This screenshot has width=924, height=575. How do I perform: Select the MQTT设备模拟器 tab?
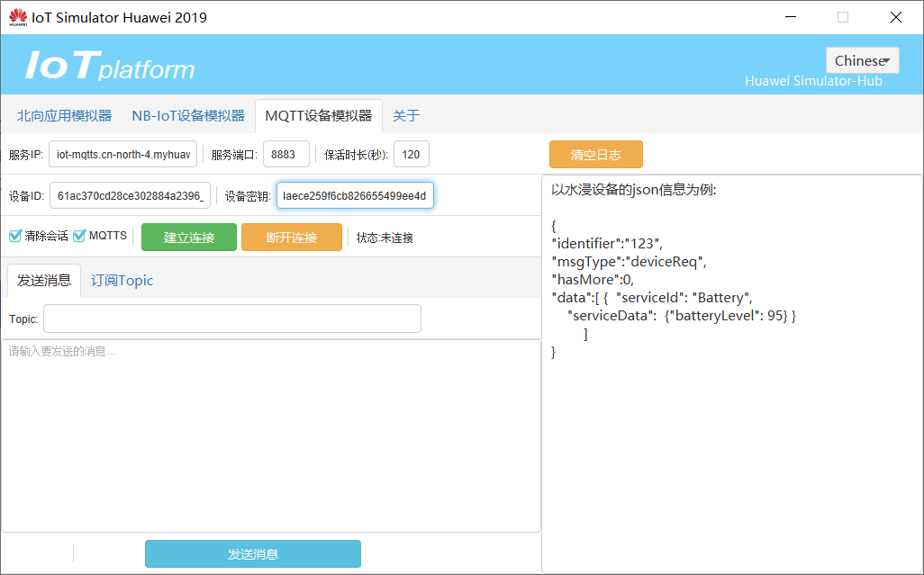319,115
